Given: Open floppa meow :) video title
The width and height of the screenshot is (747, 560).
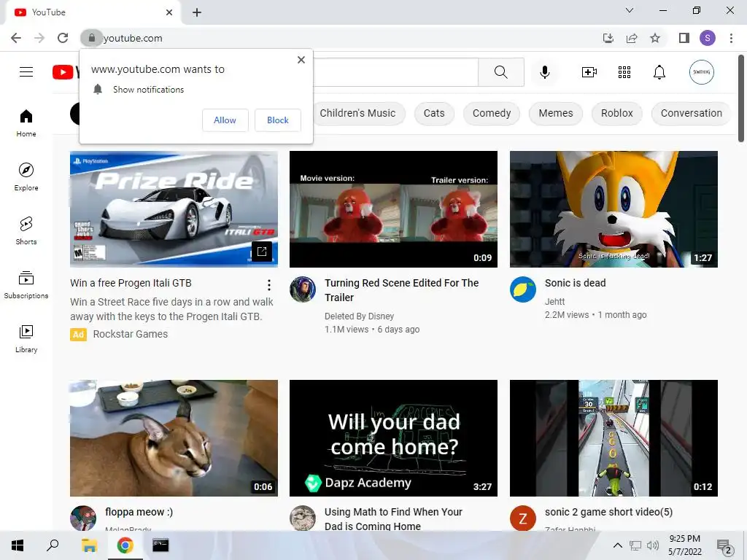Looking at the screenshot, I should (139, 512).
